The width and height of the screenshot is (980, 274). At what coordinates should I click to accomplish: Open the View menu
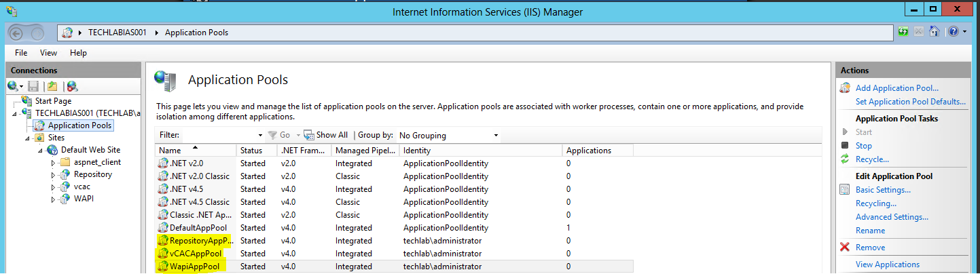48,52
